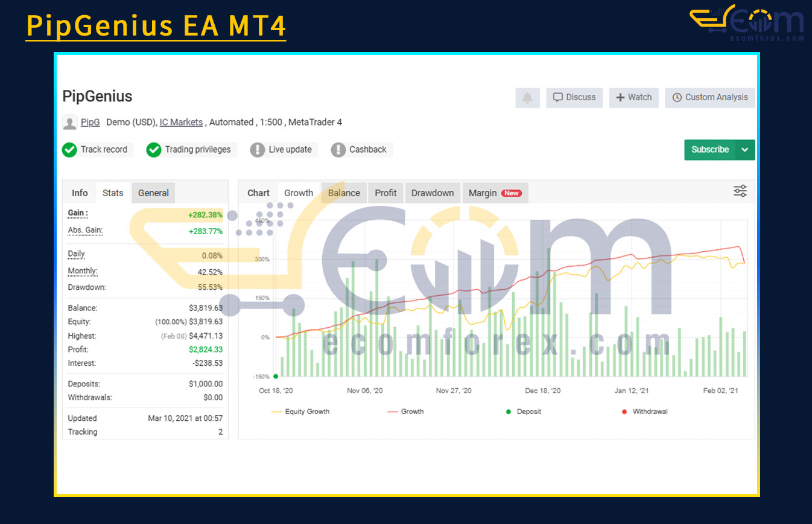Screen dimensions: 812x524
Task: Switch to the Drawdown chart tab
Action: point(433,193)
